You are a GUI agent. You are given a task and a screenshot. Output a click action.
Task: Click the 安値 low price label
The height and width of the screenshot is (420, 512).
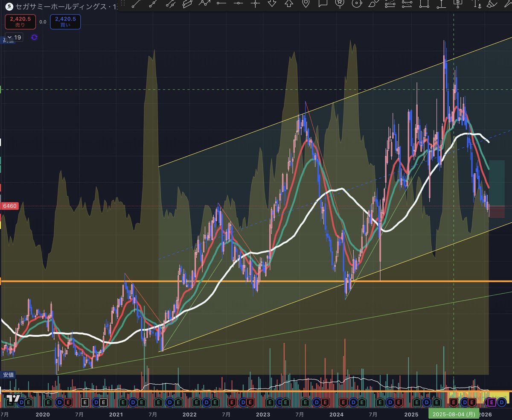[x=9, y=375]
